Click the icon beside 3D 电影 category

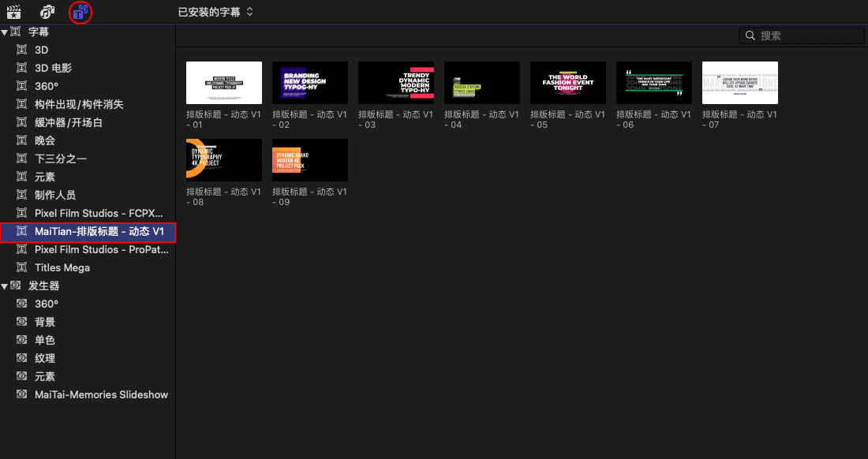22,69
